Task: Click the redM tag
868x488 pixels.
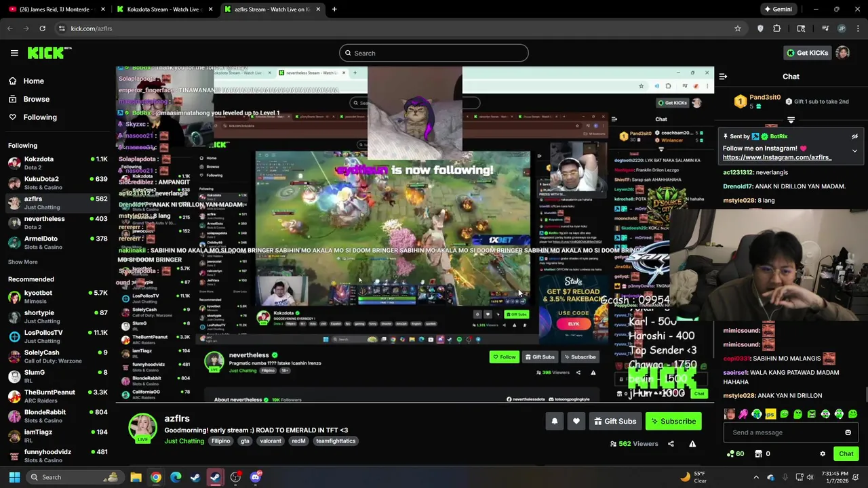Action: pos(298,441)
